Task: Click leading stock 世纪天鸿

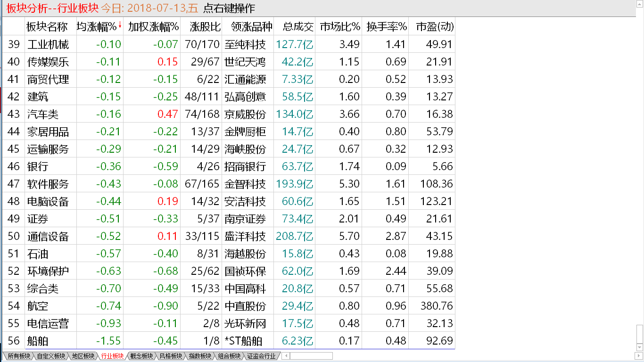Action: click(x=245, y=62)
